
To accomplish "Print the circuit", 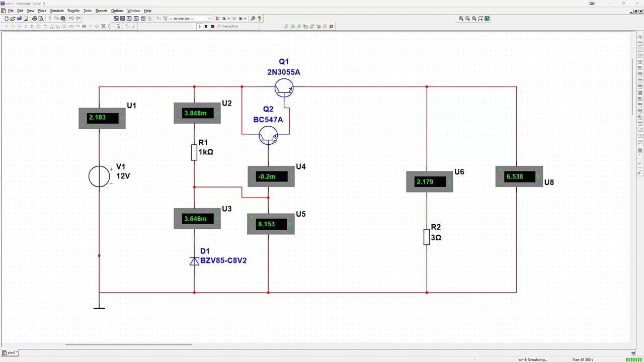I will tap(34, 19).
